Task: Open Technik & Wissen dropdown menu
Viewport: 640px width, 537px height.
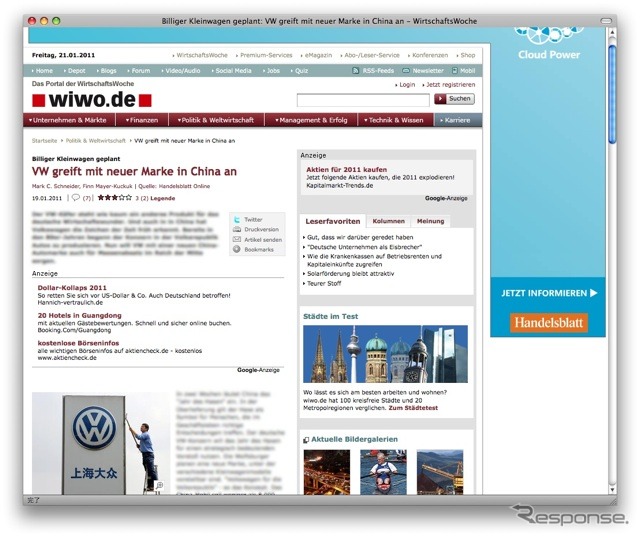Action: [x=395, y=120]
